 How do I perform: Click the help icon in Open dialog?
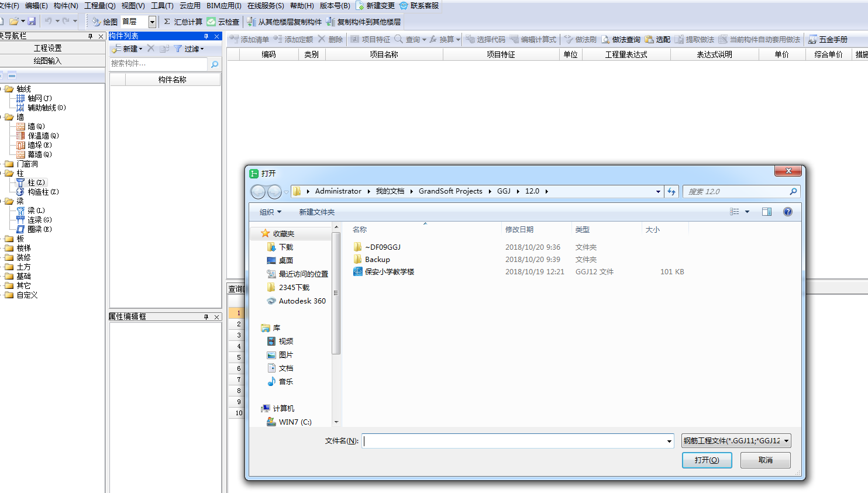(x=788, y=212)
